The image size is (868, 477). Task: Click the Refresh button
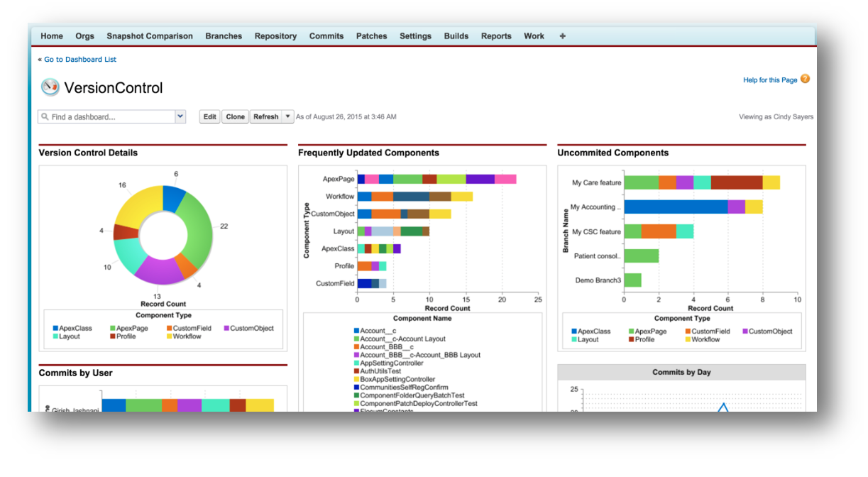[x=266, y=117]
